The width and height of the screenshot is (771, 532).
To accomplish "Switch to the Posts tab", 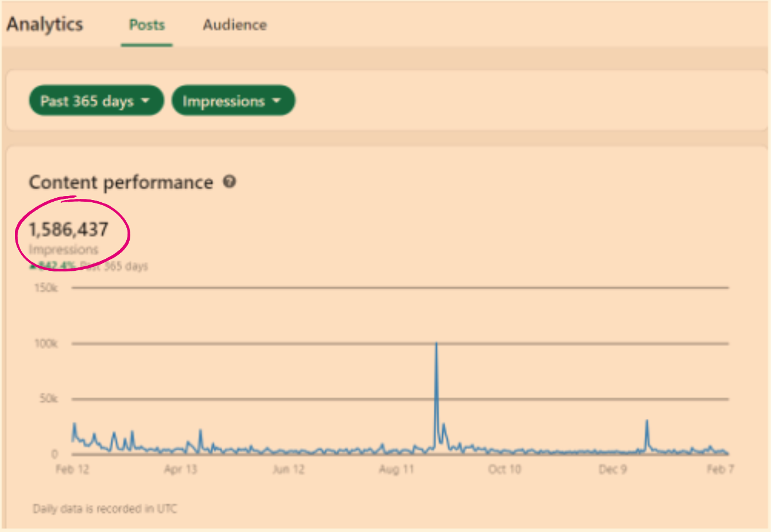I will [x=146, y=25].
